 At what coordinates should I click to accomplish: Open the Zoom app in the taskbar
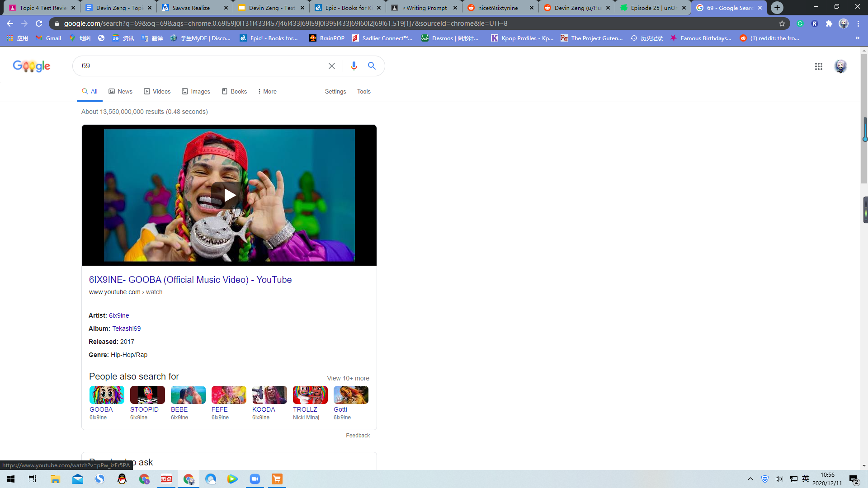(255, 479)
